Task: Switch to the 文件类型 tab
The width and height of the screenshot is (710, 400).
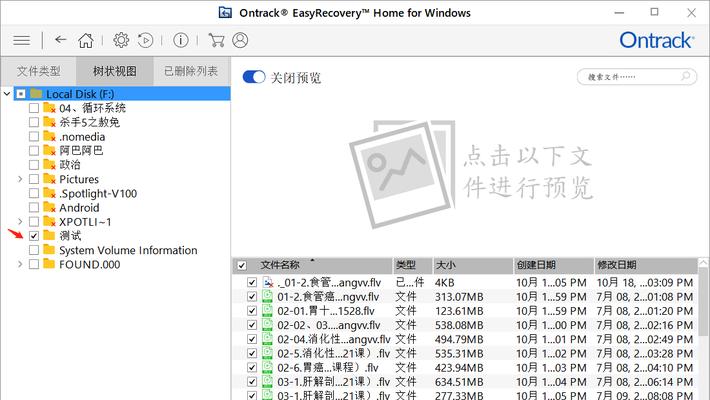Action: click(x=38, y=71)
